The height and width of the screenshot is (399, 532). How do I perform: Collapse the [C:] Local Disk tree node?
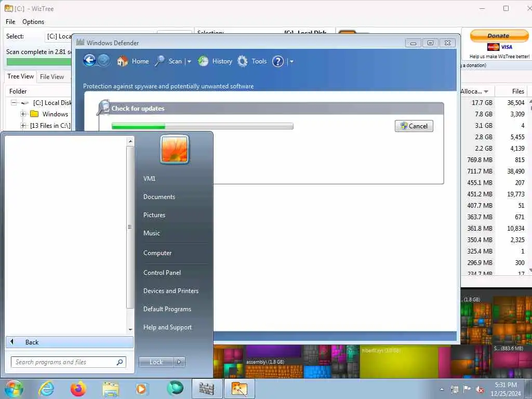pyautogui.click(x=14, y=103)
